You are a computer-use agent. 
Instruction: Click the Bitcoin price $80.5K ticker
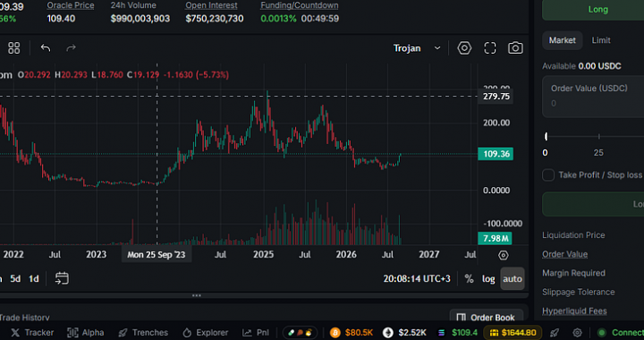352,332
